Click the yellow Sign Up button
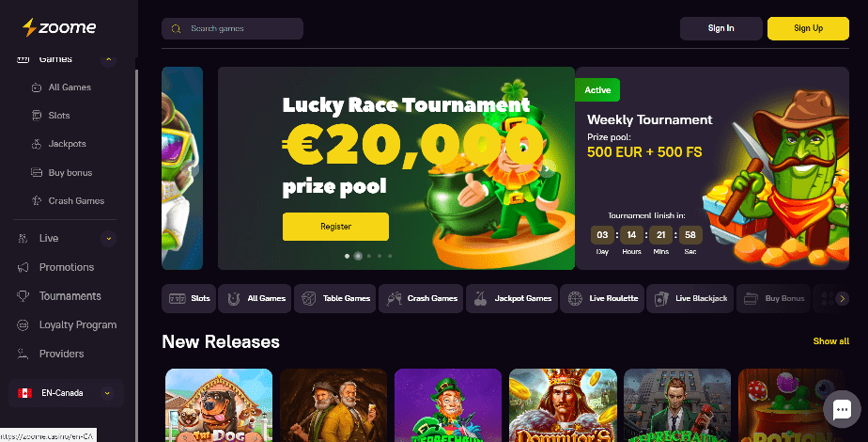This screenshot has height=442, width=868. (x=808, y=28)
